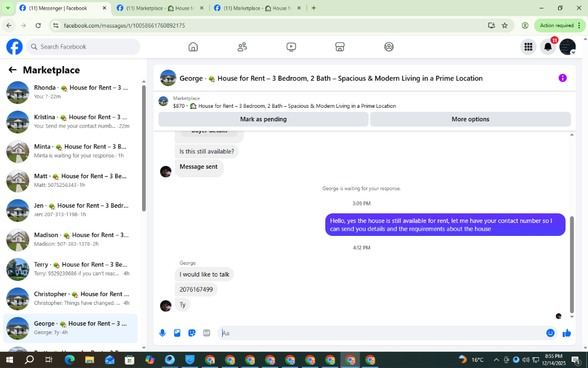Go back in the browser

9,25
